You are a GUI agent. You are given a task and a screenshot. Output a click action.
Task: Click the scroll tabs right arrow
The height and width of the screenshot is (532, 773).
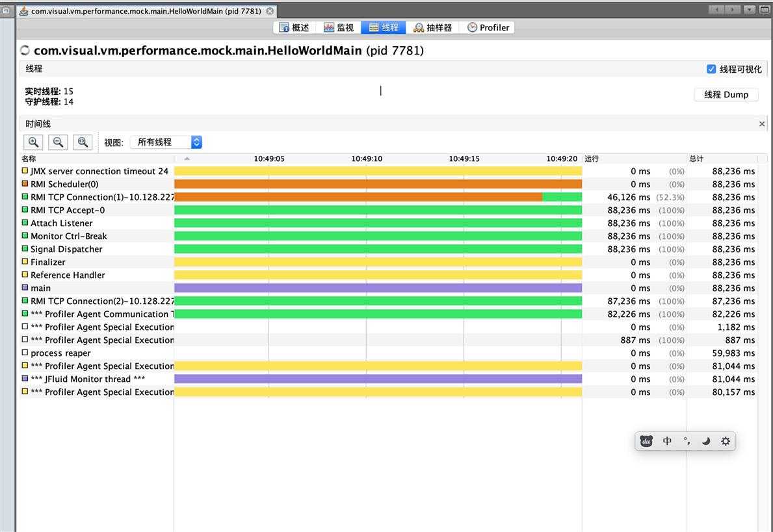pyautogui.click(x=733, y=10)
